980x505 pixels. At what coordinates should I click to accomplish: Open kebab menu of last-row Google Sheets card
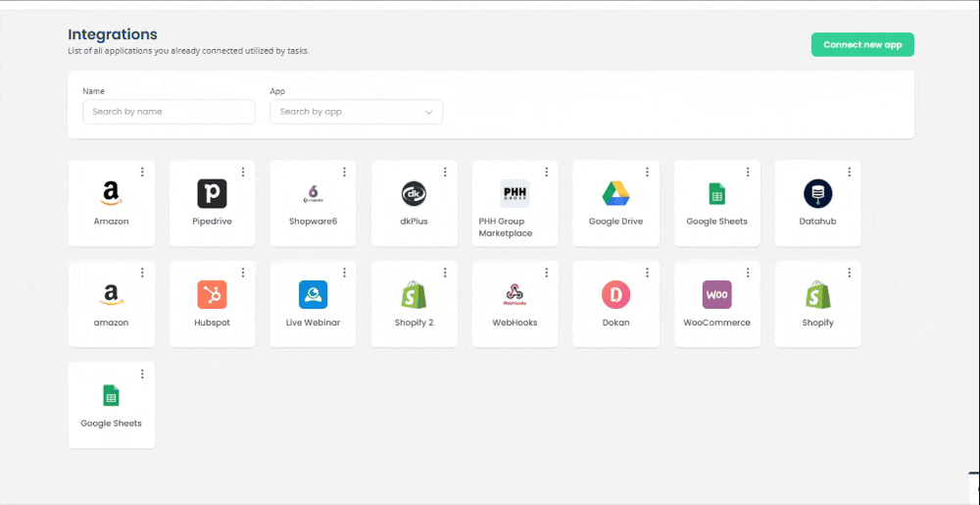(142, 374)
